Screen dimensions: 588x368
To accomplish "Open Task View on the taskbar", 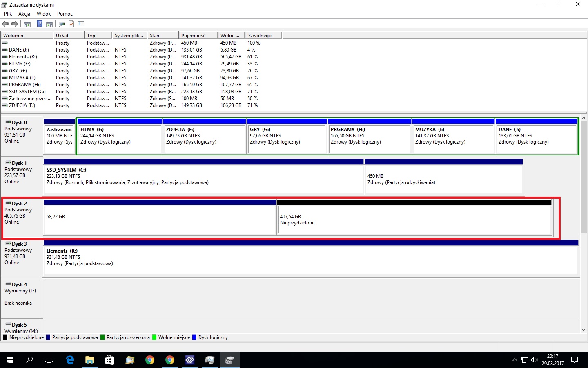I will tap(49, 360).
